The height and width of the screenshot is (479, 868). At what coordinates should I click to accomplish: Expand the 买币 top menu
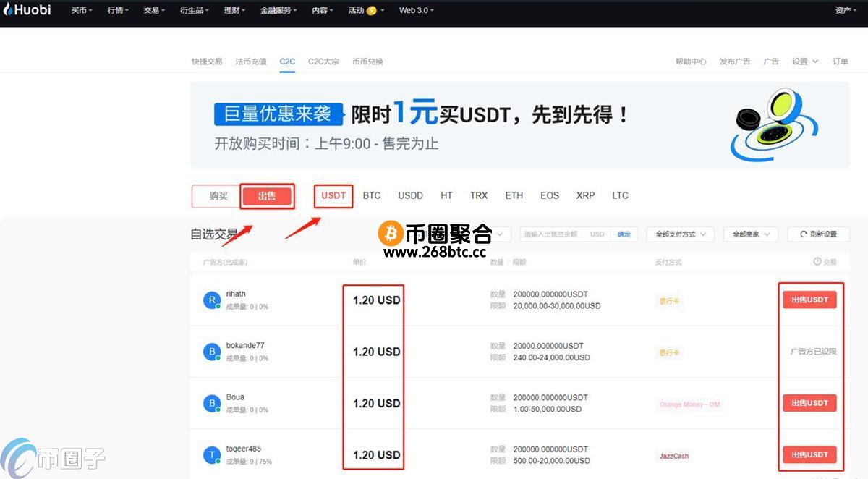coord(81,11)
